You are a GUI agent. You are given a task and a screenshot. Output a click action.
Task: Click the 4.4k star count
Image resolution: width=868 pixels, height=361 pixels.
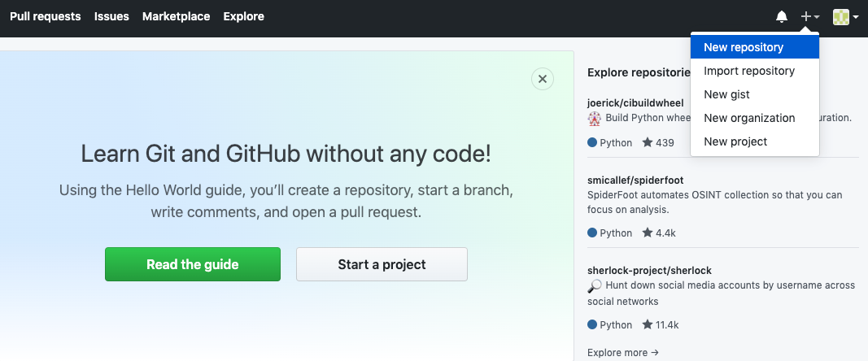665,233
